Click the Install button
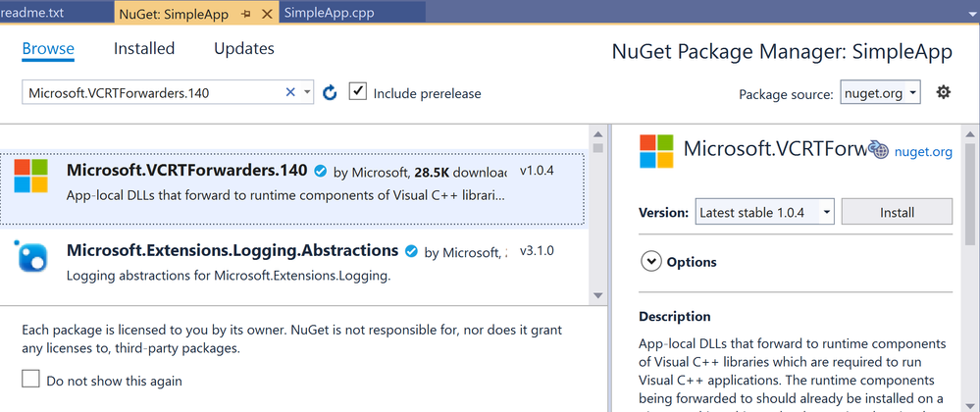980x412 pixels. click(897, 212)
